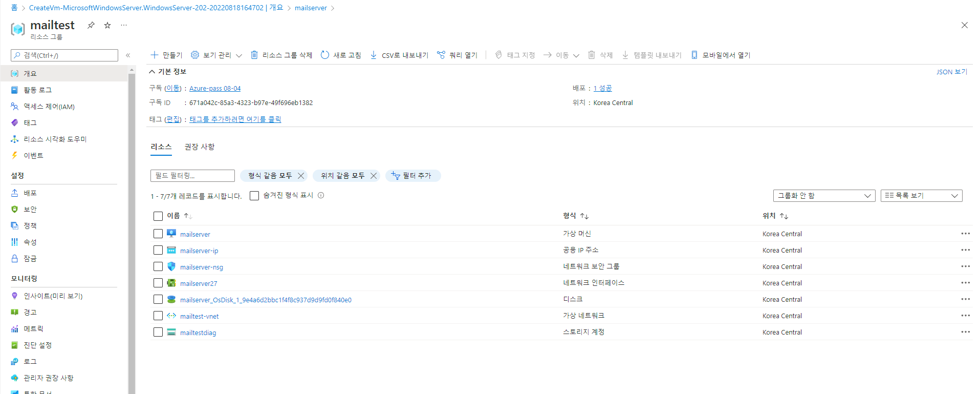The width and height of the screenshot is (980, 394).
Task: Open 속성 in the sidebar
Action: [64, 242]
